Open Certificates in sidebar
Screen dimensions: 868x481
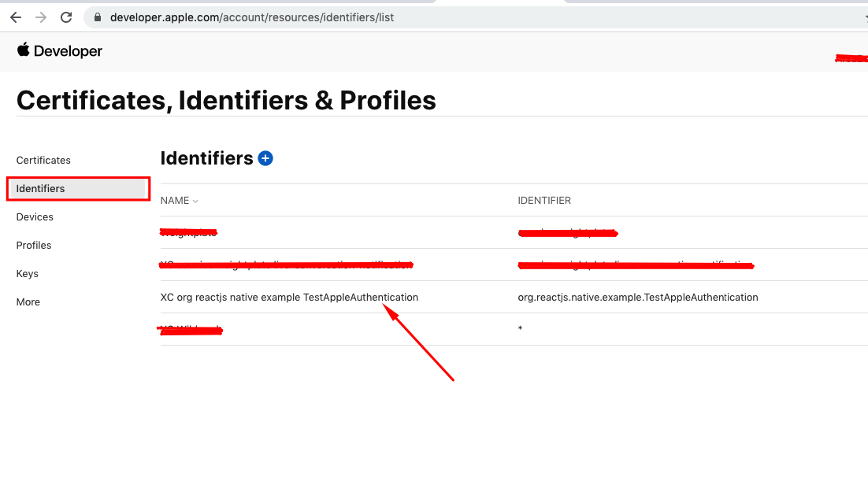[43, 160]
